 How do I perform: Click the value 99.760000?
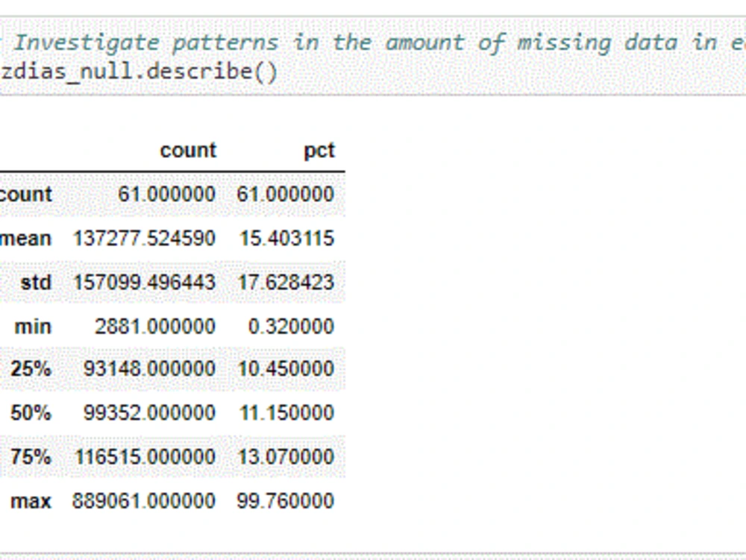[286, 501]
